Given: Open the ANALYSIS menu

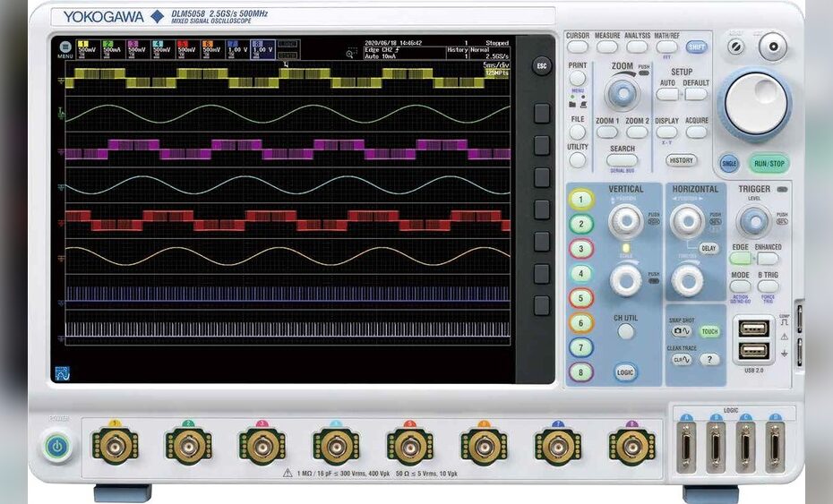Looking at the screenshot, I should [637, 47].
